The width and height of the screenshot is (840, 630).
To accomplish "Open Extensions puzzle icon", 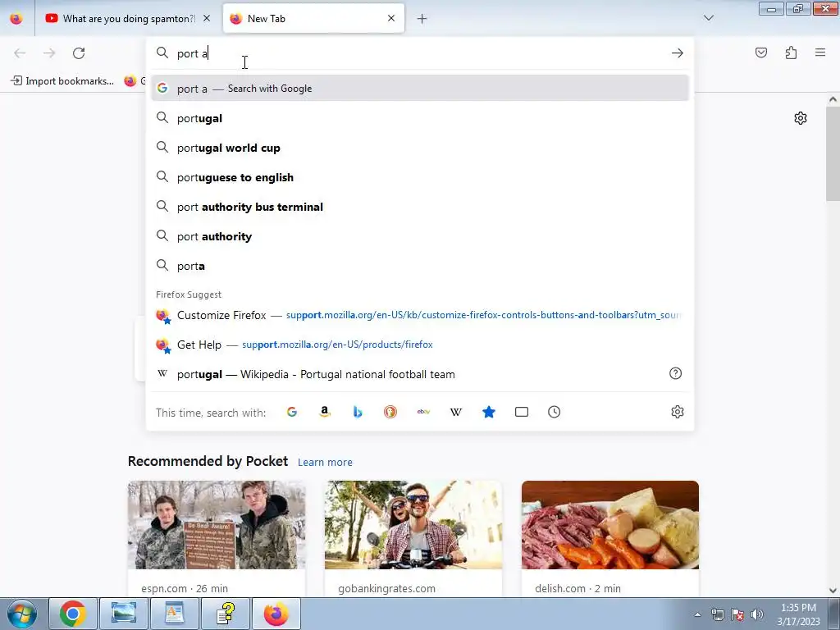I will 791,52.
